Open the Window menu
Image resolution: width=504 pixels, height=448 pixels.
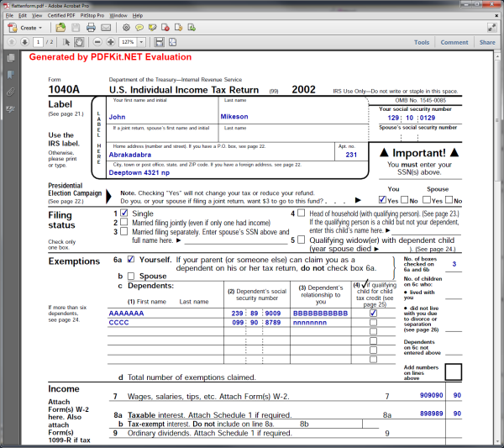pos(118,15)
